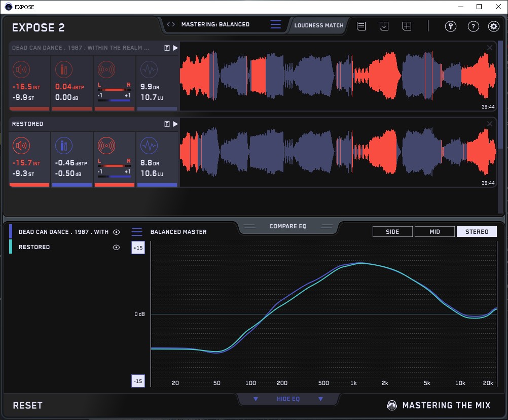Open the file icon on Restored track
The image size is (508, 420).
[x=167, y=124]
